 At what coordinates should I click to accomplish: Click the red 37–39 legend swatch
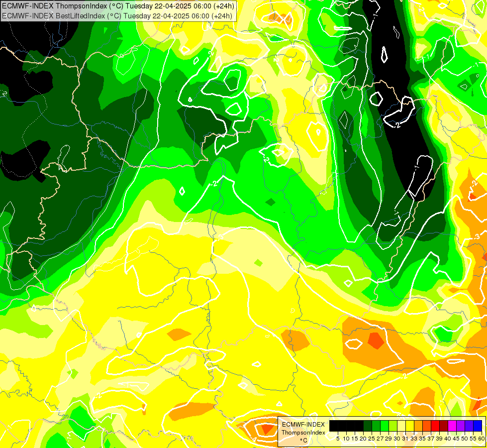(435, 426)
